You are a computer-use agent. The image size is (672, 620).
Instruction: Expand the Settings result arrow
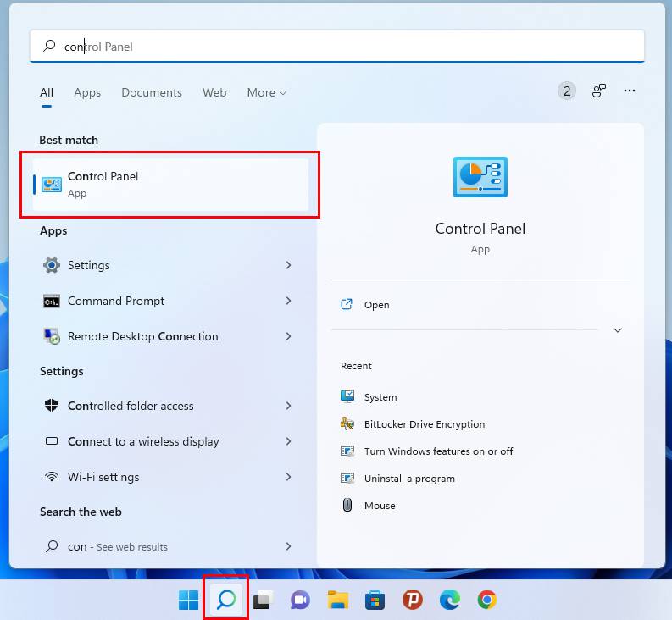click(x=288, y=265)
